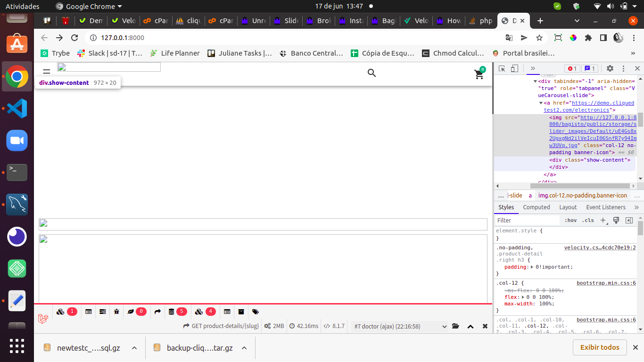Screen dimensions: 644x362
Task: Switch to the Layout tab
Action: point(568,207)
